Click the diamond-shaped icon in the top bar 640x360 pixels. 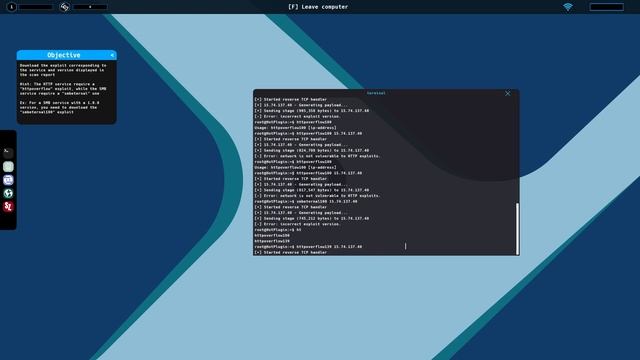[64, 7]
